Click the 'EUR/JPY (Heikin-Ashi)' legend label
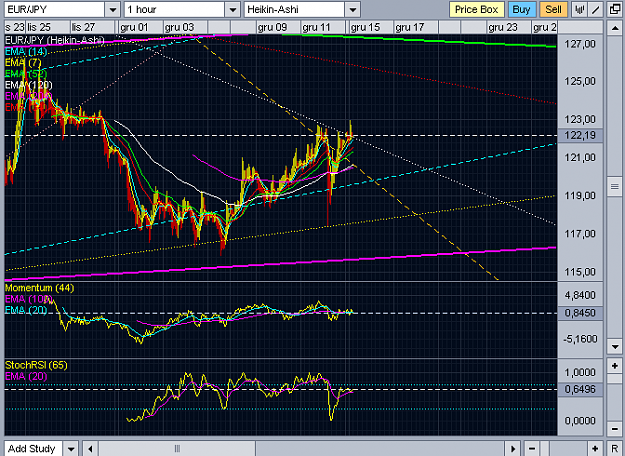 (x=55, y=40)
